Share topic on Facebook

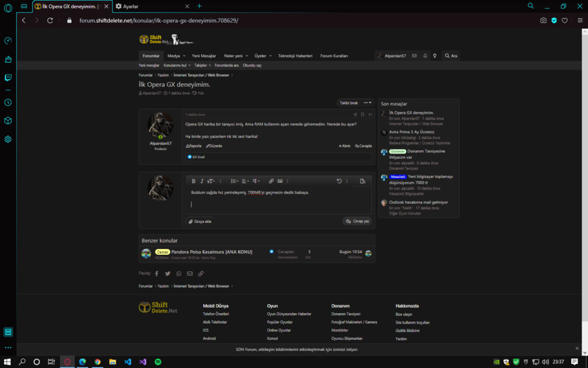pyautogui.click(x=157, y=273)
